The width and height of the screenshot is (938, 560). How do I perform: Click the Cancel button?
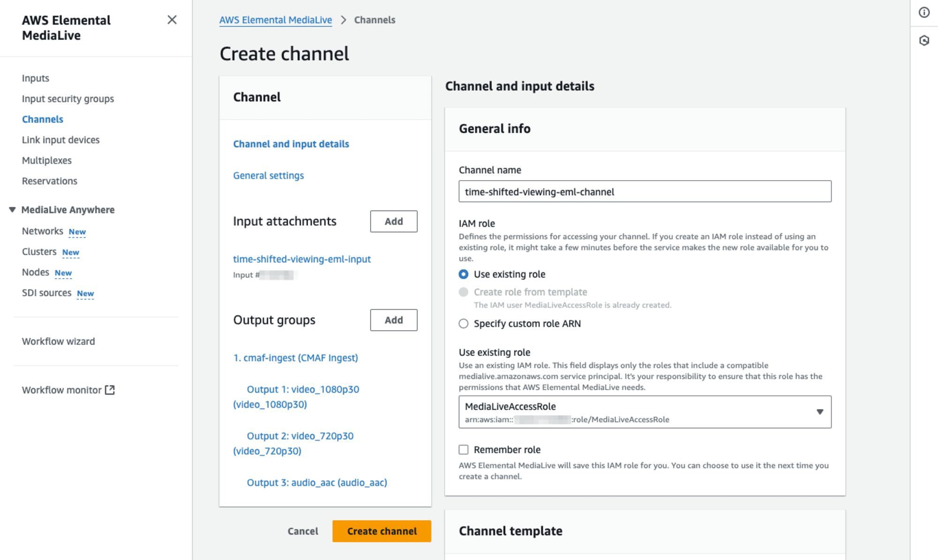pos(303,531)
